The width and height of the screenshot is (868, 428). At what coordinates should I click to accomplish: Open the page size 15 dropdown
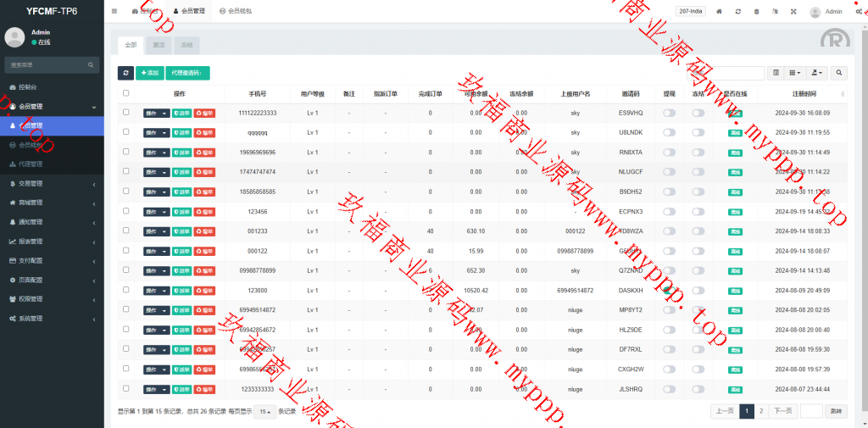[x=265, y=411]
